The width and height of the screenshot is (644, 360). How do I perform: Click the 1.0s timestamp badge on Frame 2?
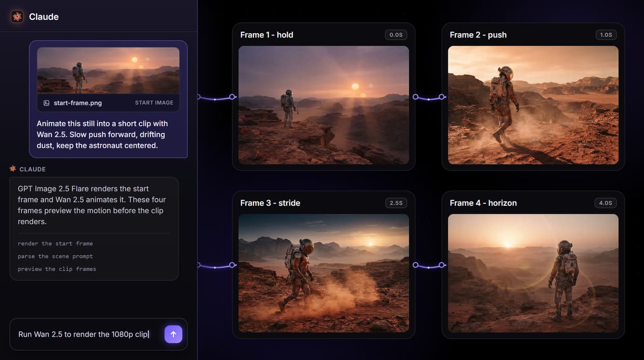tap(606, 35)
